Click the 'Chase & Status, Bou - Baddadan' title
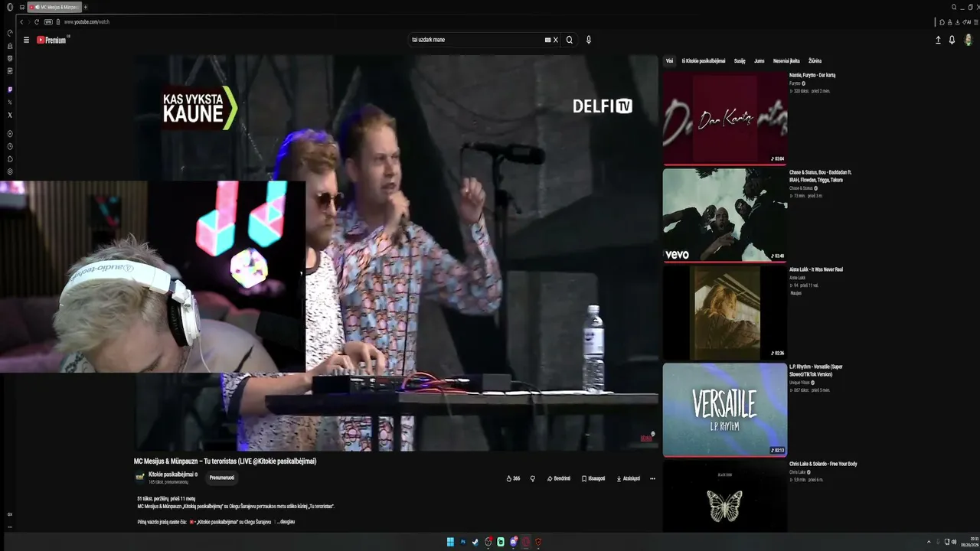Screen dimensions: 980x551 (x=821, y=176)
